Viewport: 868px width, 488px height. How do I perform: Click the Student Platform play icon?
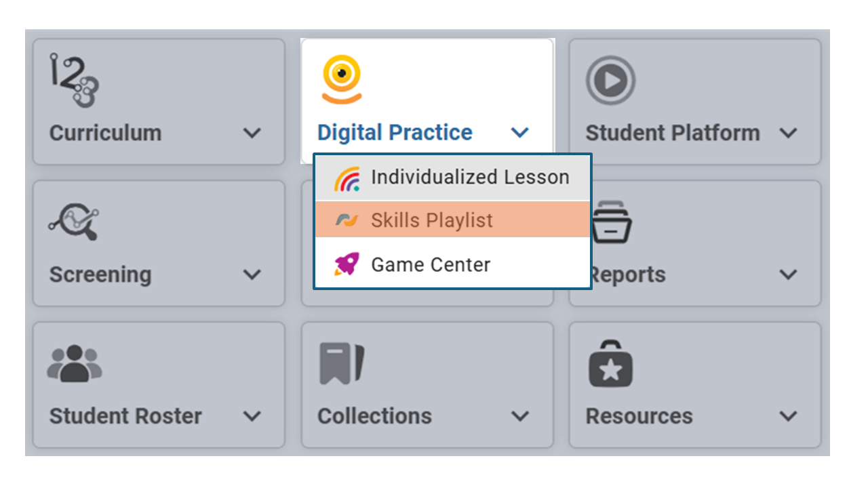pyautogui.click(x=610, y=81)
